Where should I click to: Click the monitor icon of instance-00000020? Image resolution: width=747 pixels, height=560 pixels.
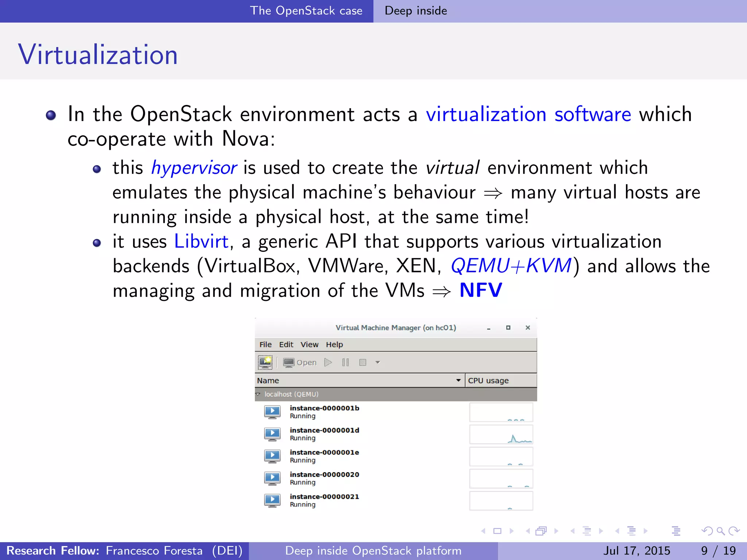point(272,478)
